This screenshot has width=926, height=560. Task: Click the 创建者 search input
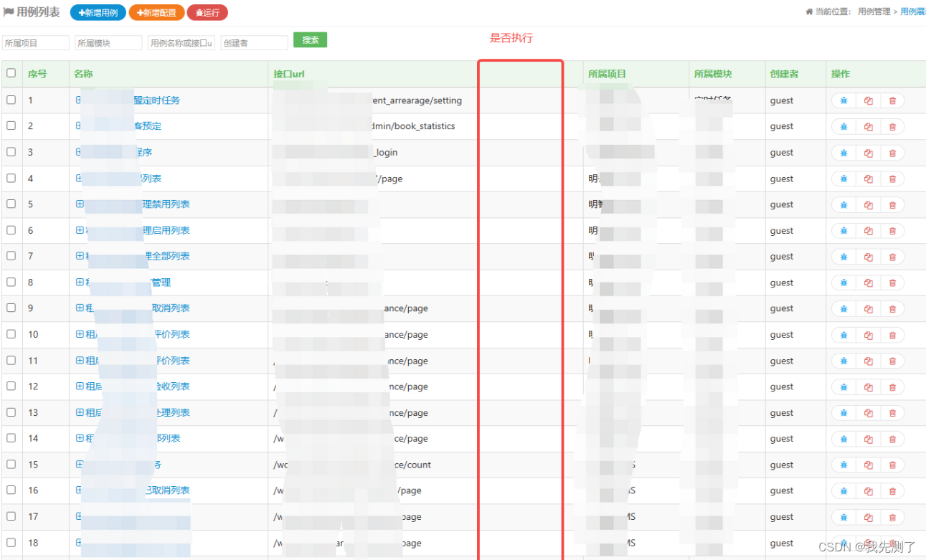254,43
